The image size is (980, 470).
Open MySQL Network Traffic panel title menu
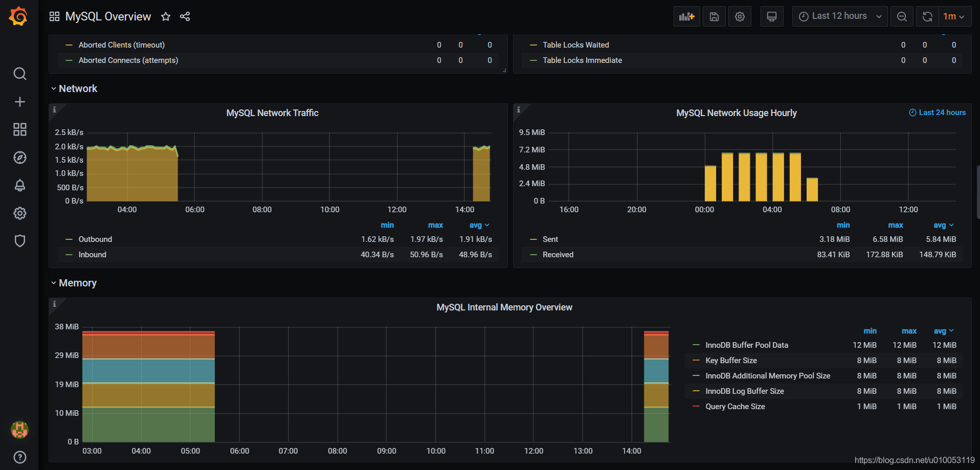(272, 113)
